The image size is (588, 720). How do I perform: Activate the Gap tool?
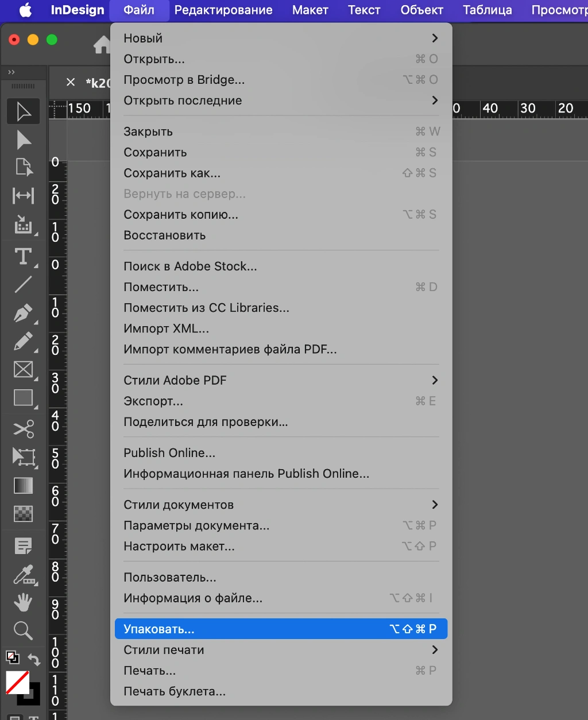[x=24, y=196]
